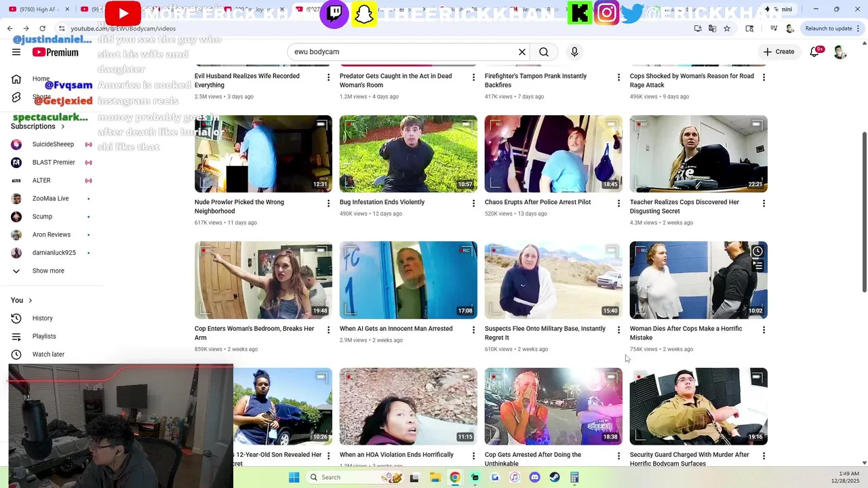Clear the search box with the X

(522, 52)
